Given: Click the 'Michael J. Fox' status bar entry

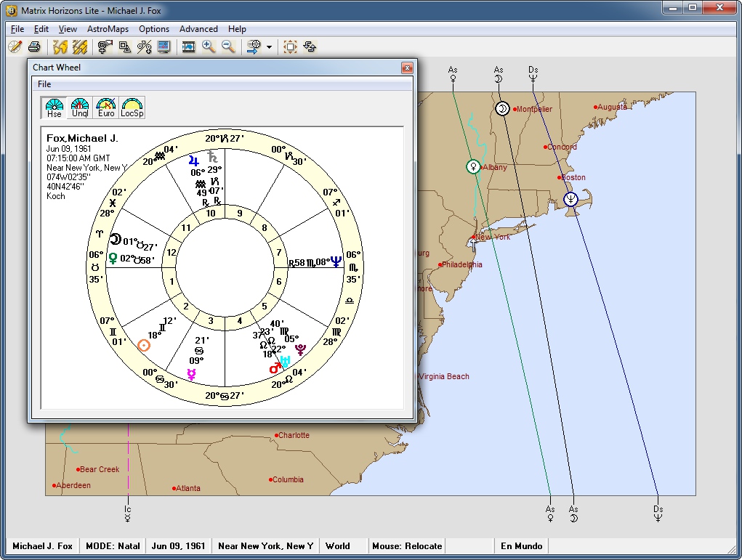Looking at the screenshot, I should 43,545.
